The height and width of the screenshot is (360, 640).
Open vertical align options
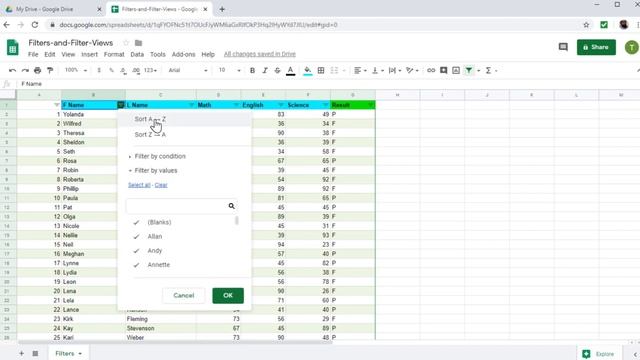378,71
